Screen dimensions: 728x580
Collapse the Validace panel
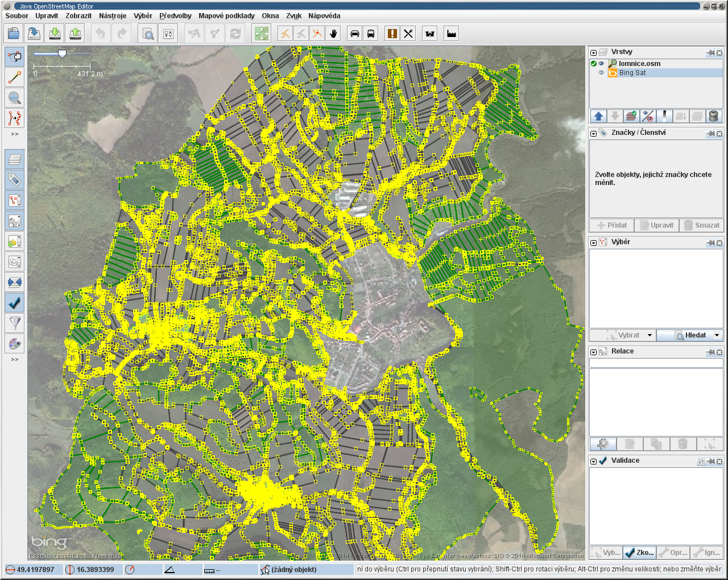[594, 461]
